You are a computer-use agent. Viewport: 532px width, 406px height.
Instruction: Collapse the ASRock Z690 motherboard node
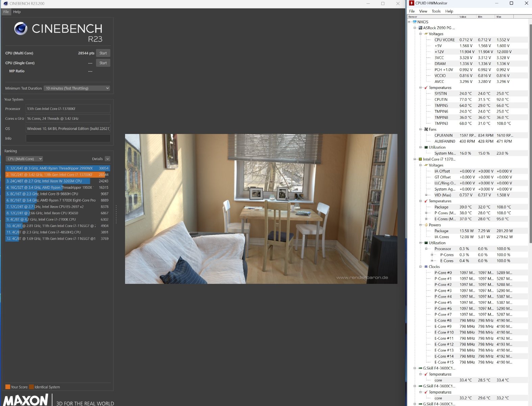click(x=415, y=28)
